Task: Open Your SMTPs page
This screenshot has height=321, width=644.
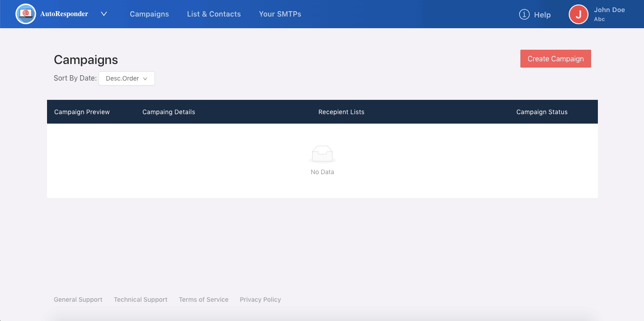Action: coord(280,14)
